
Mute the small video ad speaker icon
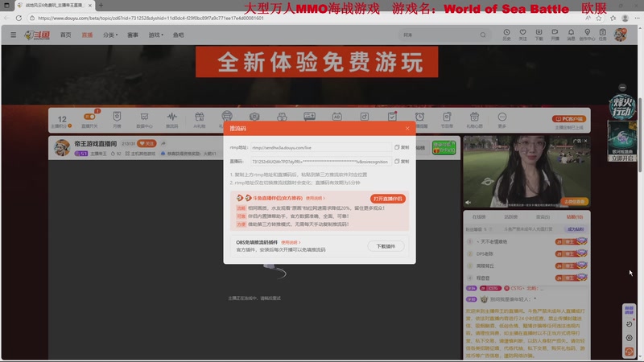coord(468,203)
